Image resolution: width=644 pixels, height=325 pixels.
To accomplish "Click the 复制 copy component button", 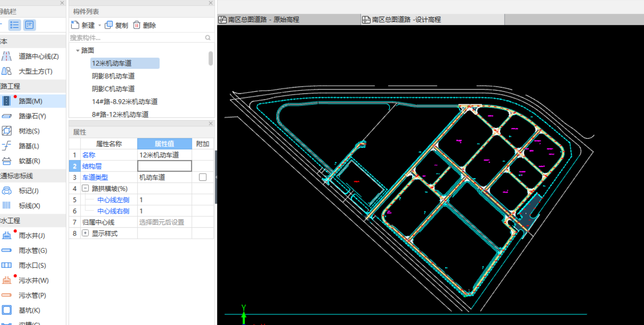I will [116, 25].
